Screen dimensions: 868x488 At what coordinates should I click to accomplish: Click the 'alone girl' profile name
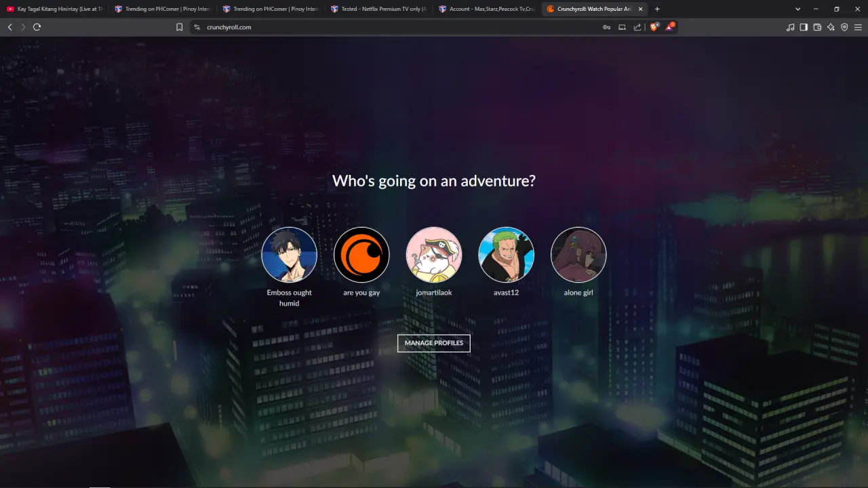coord(578,293)
